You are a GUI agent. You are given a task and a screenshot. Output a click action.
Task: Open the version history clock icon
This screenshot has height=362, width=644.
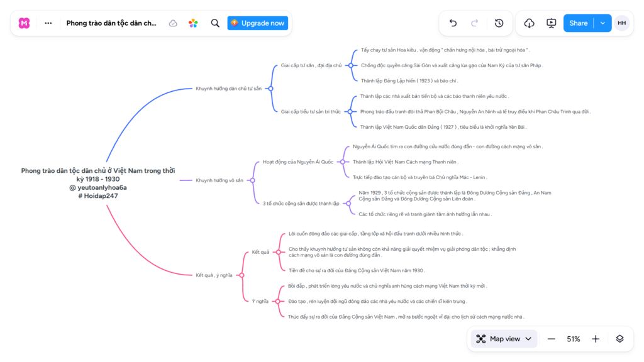coord(499,23)
